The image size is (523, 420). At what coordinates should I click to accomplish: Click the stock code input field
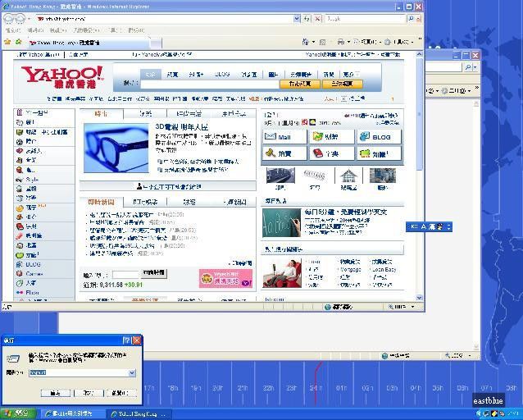[125, 275]
